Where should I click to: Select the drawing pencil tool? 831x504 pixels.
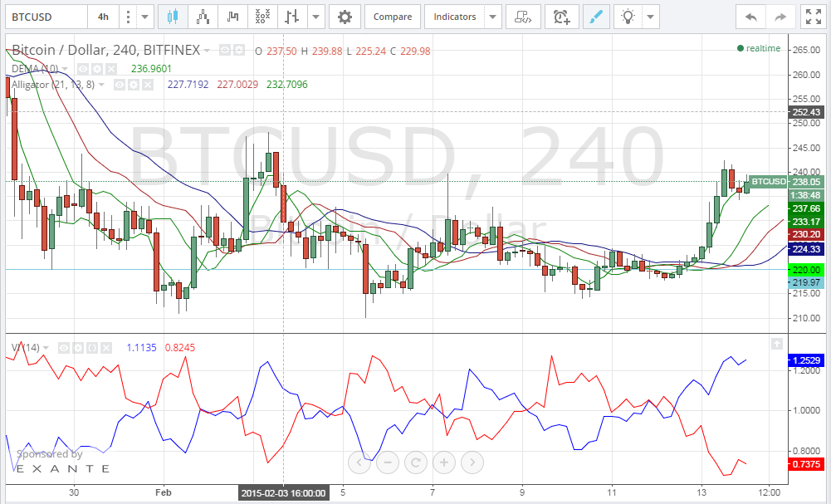pos(596,16)
